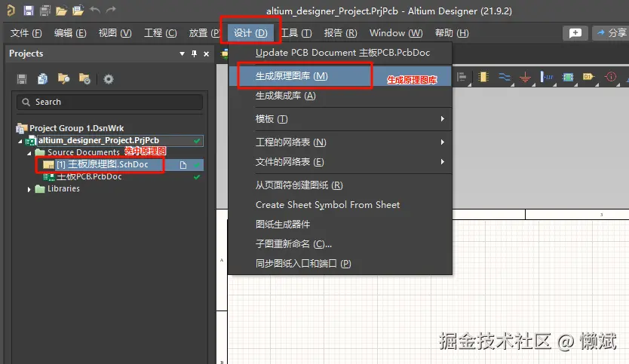
Task: Open the 帮助 (H) menu
Action: (x=452, y=33)
